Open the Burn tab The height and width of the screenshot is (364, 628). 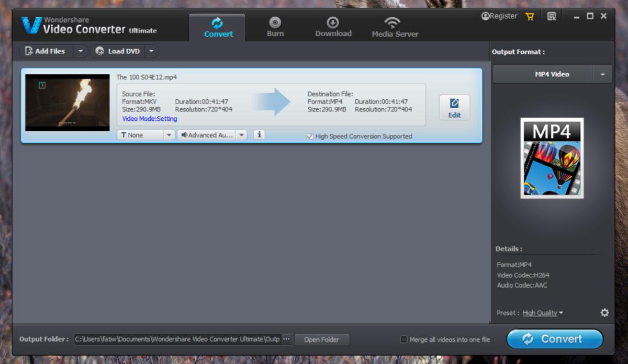(275, 28)
